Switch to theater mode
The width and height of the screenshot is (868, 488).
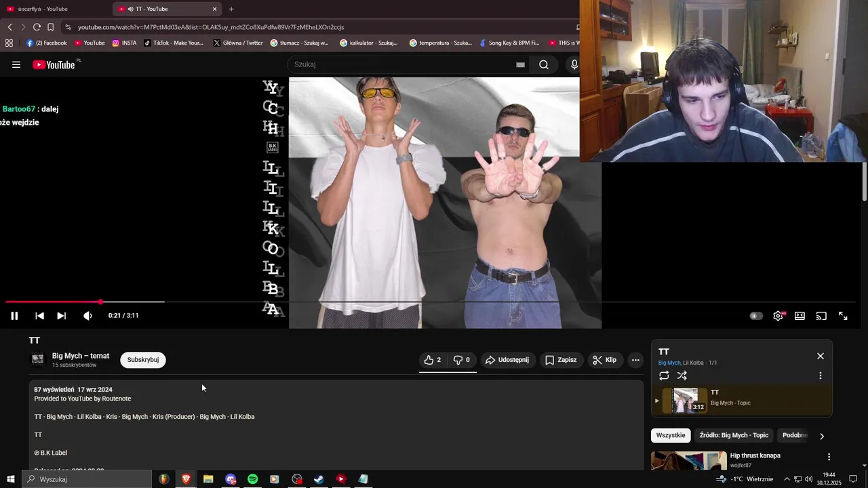pyautogui.click(x=800, y=316)
